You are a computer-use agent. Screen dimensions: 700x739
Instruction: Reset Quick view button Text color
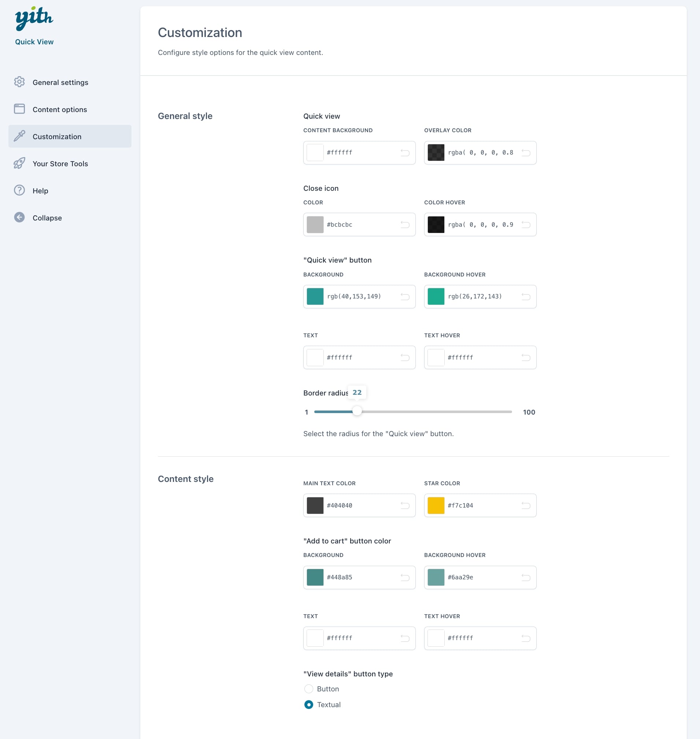[405, 357]
